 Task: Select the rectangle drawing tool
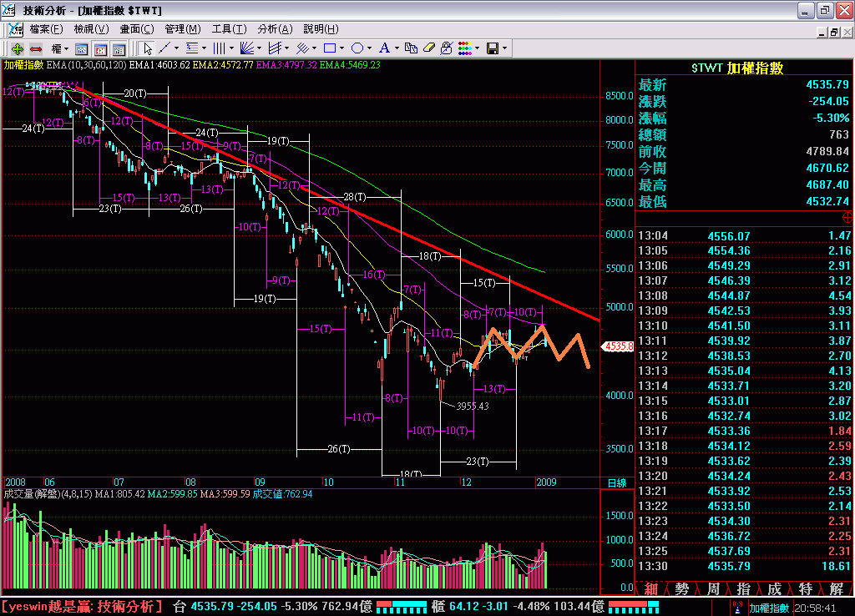pos(329,48)
